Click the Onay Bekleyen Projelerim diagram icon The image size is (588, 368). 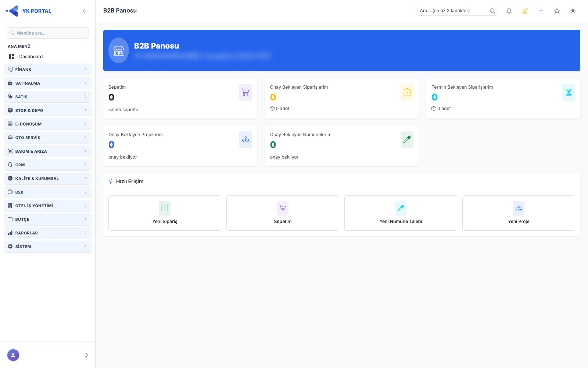[245, 140]
